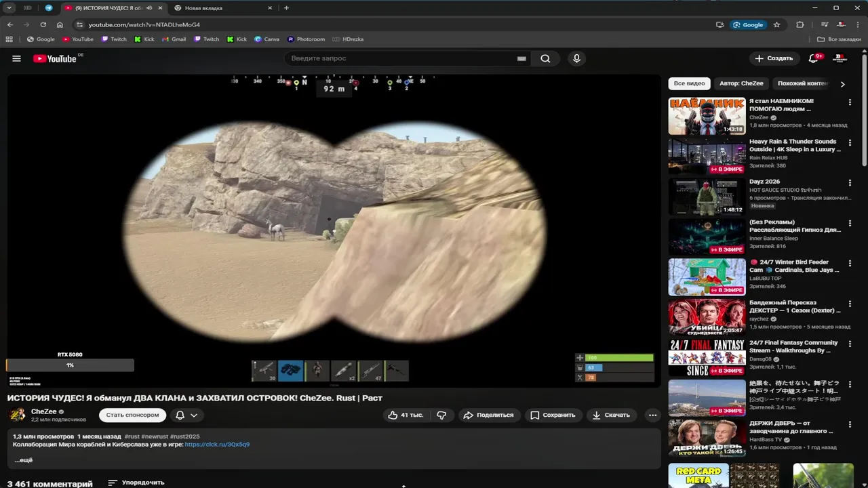Open options menu for Я стал НАЕМНИКОМ video
The width and height of the screenshot is (868, 488).
(x=850, y=102)
